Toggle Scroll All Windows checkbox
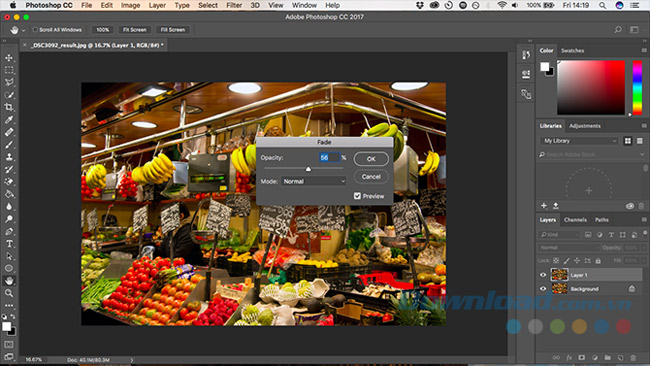This screenshot has width=650, height=366. tap(35, 30)
